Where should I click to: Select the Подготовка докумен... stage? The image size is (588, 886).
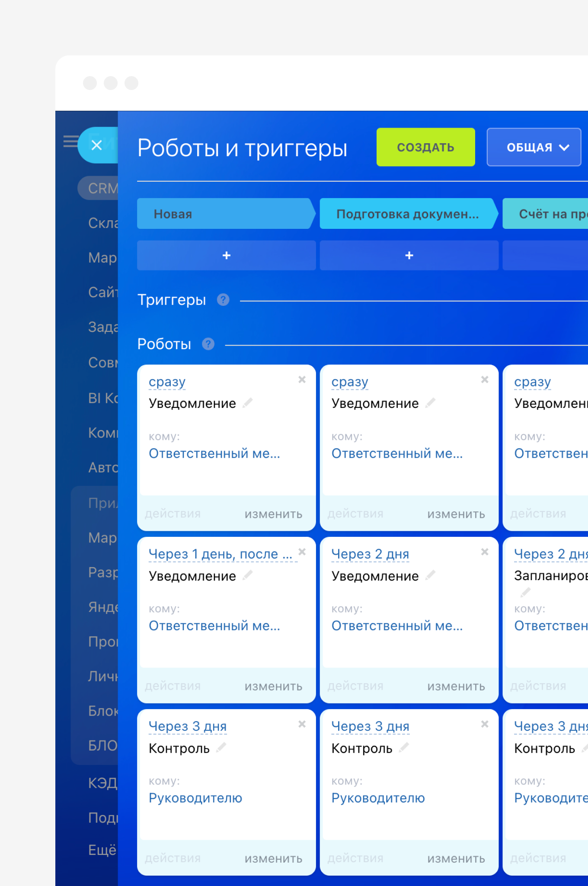click(x=409, y=214)
